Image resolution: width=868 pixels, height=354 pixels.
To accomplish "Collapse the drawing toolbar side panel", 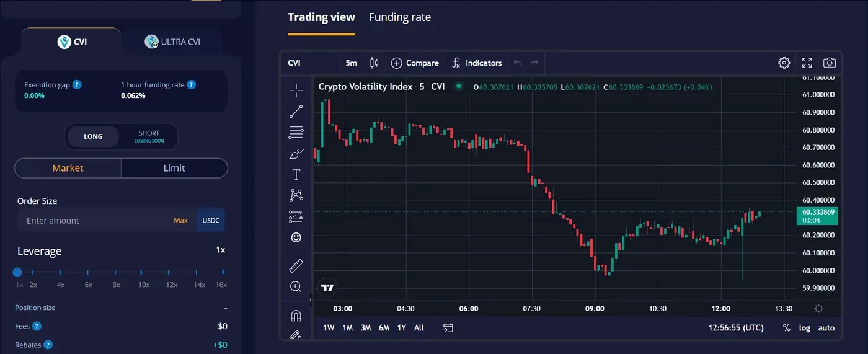I will point(311,299).
